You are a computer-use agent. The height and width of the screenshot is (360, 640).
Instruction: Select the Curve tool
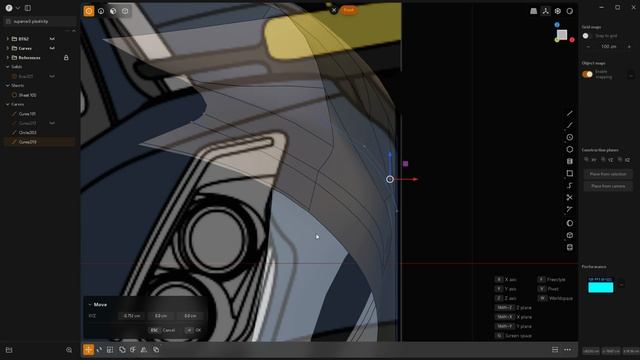pos(569,125)
